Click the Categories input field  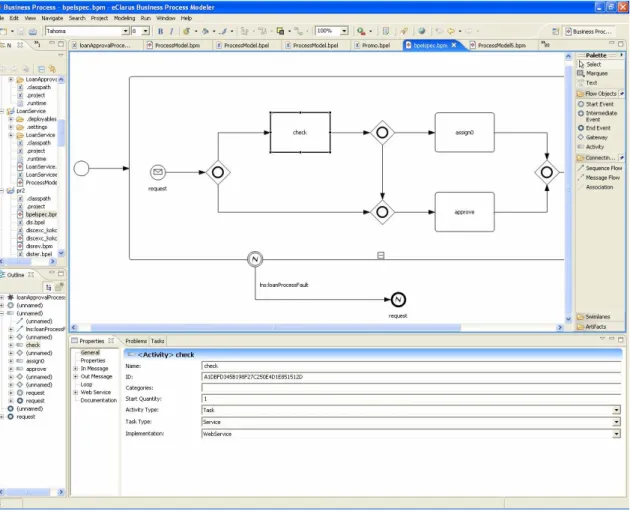click(x=411, y=388)
